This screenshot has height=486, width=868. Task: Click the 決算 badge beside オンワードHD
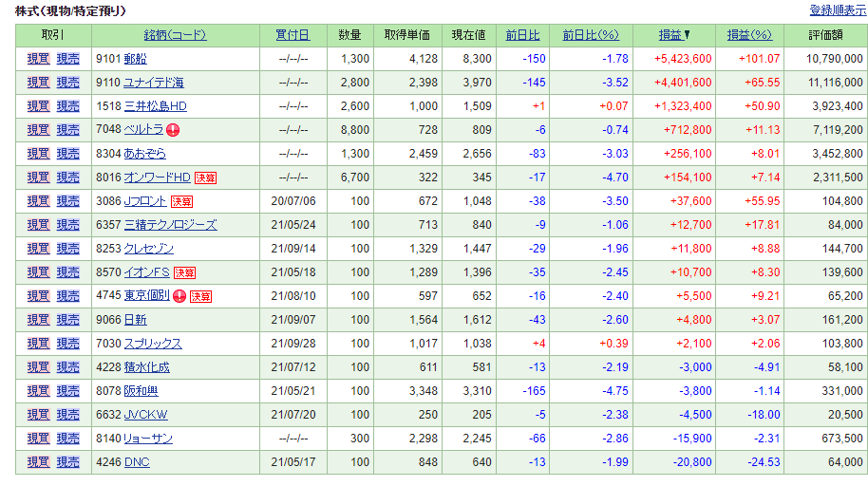coord(205,178)
